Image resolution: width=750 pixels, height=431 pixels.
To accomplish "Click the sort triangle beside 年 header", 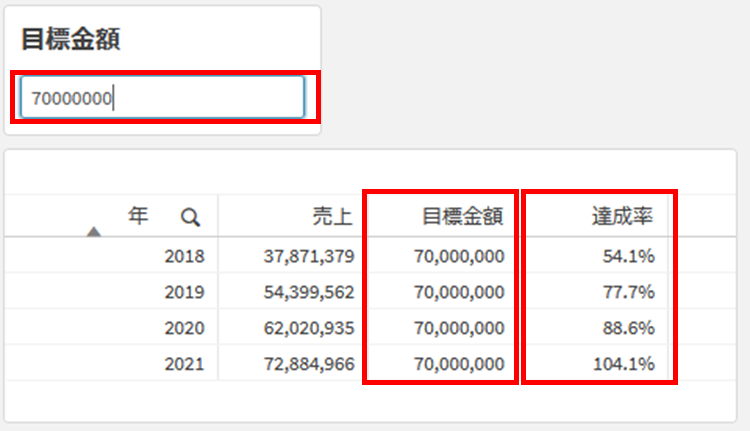I will coord(94,232).
